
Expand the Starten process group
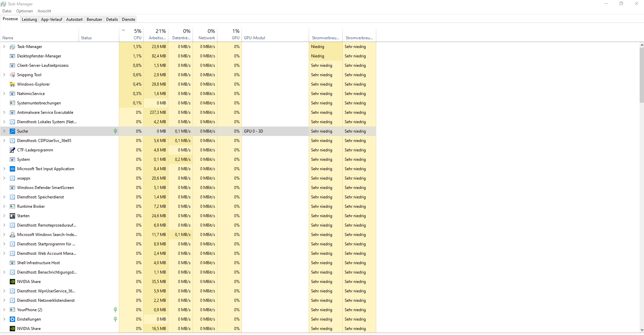pos(4,216)
